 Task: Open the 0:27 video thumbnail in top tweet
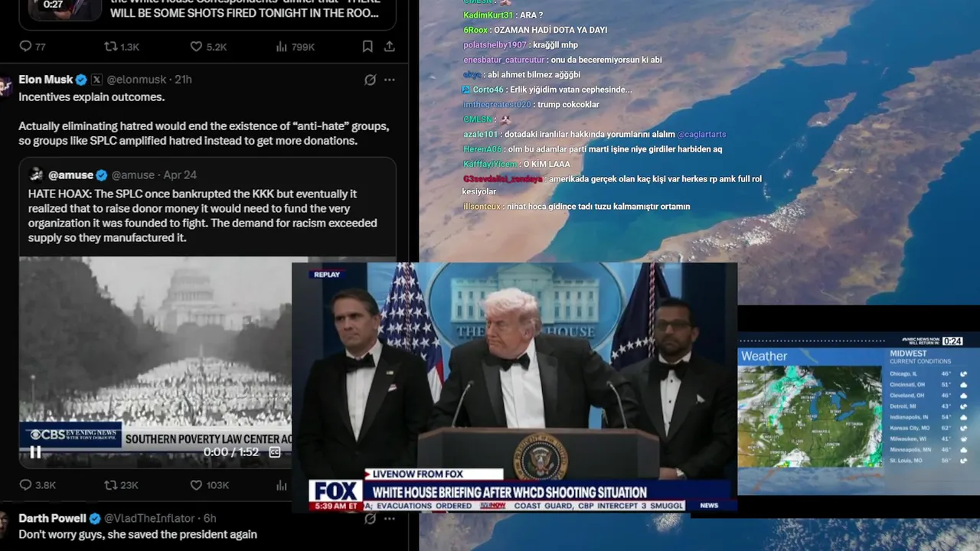pos(65,10)
